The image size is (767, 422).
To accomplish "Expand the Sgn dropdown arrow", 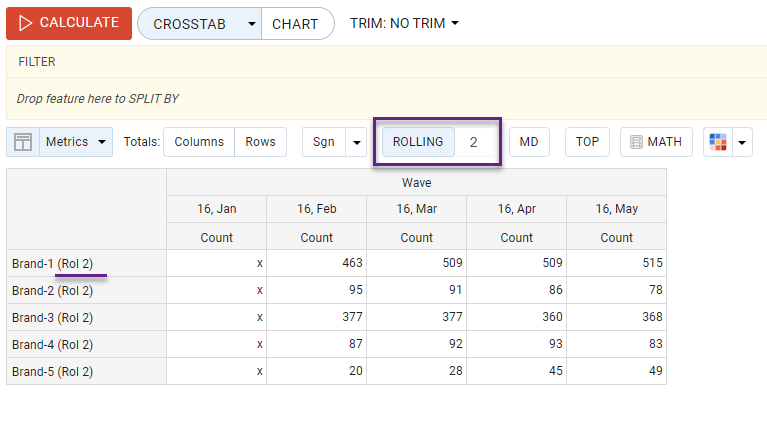I will pos(356,142).
